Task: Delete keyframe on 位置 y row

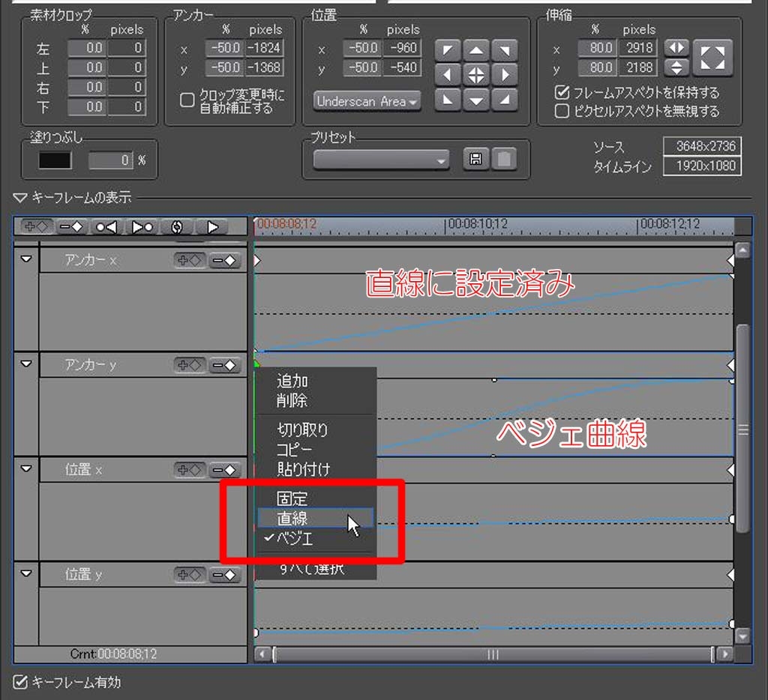Action: (224, 575)
